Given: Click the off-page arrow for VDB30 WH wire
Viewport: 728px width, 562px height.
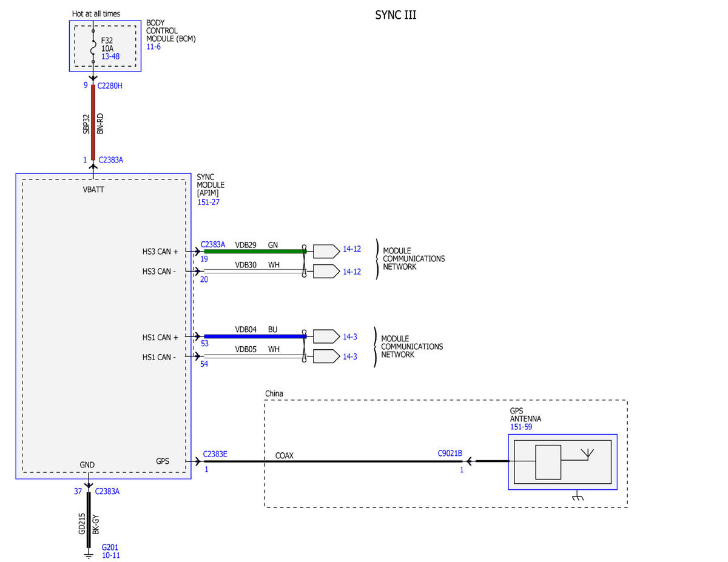Looking at the screenshot, I should (326, 271).
